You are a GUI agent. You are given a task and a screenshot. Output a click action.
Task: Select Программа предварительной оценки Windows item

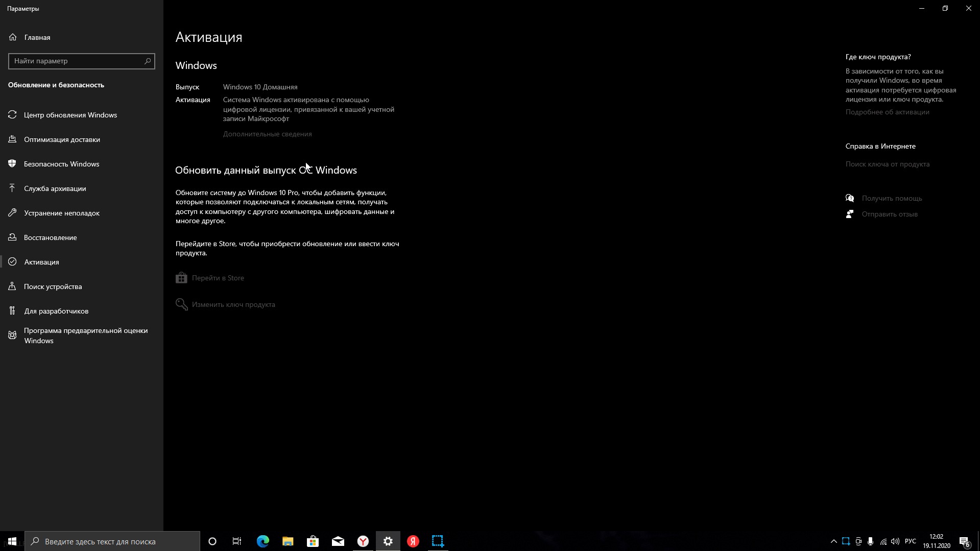coord(86,336)
